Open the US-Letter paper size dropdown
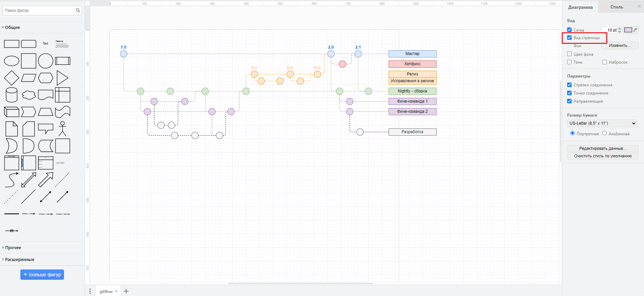The height and width of the screenshot is (296, 644). click(602, 123)
